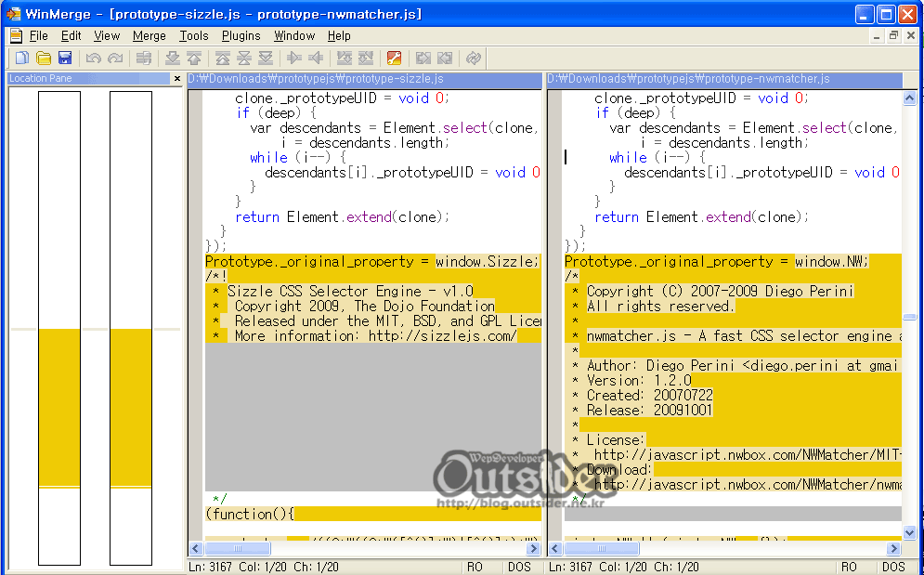Click the left status bar 'RO' indicator
Image resolution: width=924 pixels, height=575 pixels.
pos(475,568)
